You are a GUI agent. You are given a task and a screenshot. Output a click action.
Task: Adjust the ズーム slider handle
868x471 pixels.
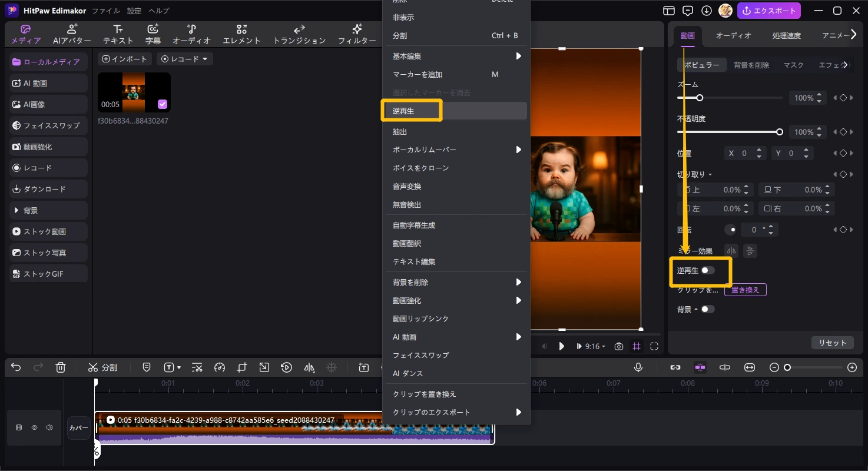[x=700, y=98]
